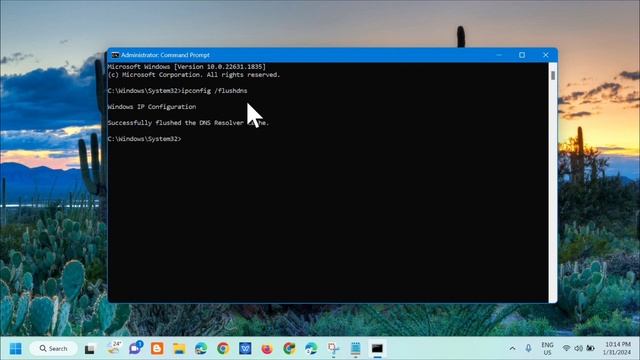The image size is (640, 360).
Task: Select the Command Prompt taskbar icon
Action: [x=377, y=349]
